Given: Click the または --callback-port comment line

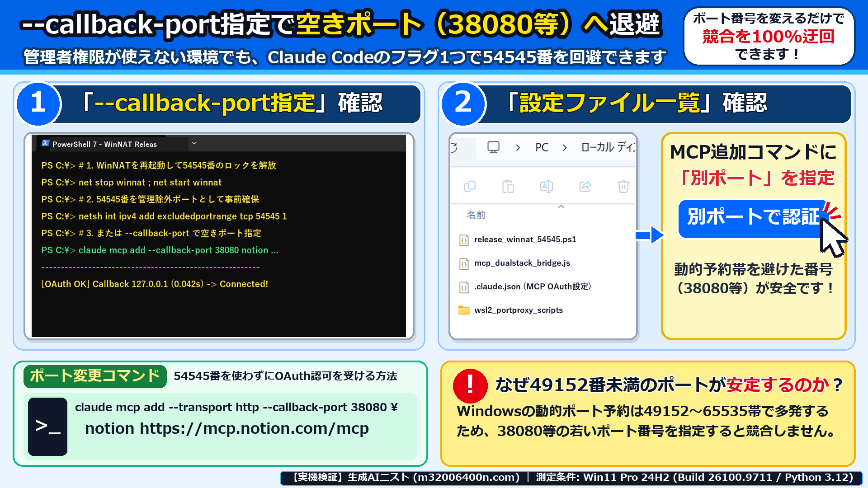Looking at the screenshot, I should click(x=151, y=233).
